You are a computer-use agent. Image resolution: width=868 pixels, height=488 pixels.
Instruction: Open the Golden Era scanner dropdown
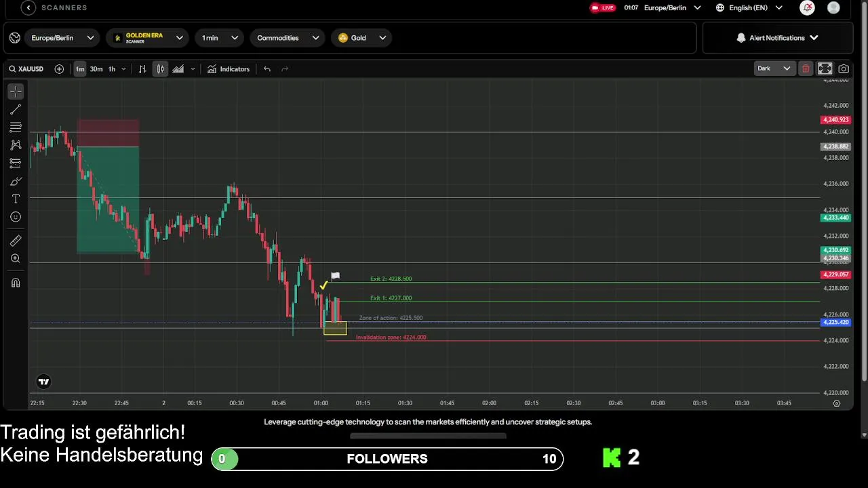tap(147, 38)
